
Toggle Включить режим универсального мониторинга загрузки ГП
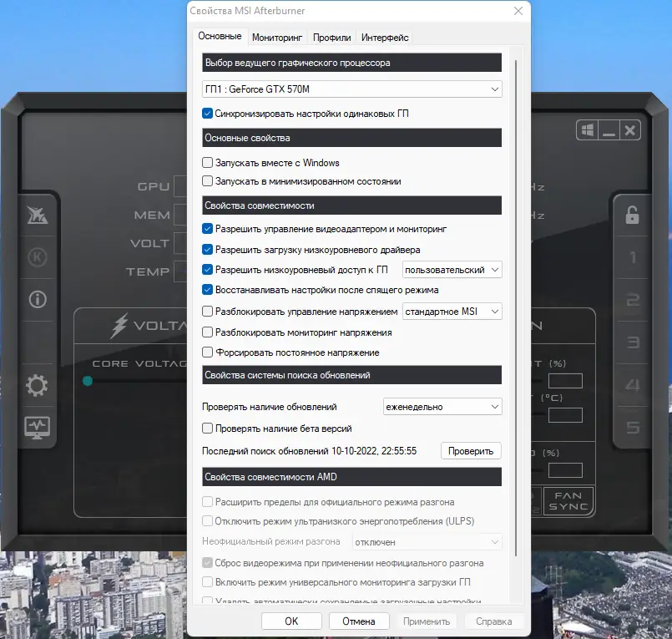click(207, 581)
